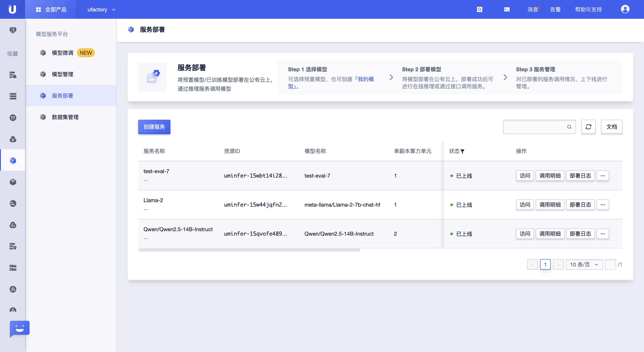This screenshot has width=644, height=352.
Task: Open more actions for test-eval-7
Action: [x=602, y=176]
